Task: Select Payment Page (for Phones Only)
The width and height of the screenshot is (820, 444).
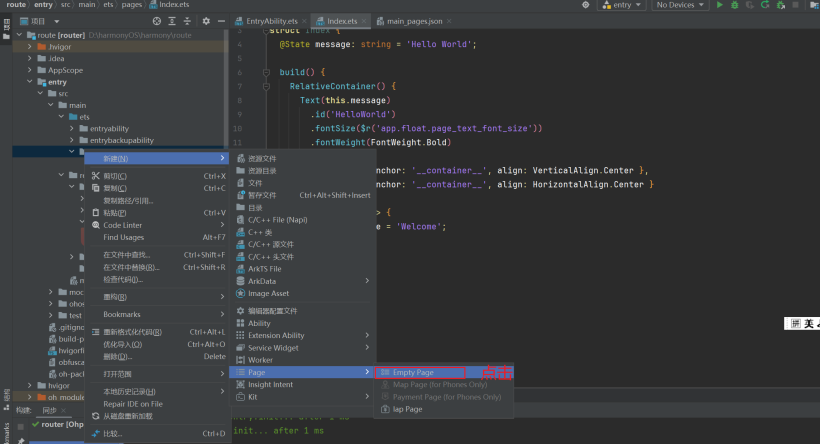Action: click(443, 397)
